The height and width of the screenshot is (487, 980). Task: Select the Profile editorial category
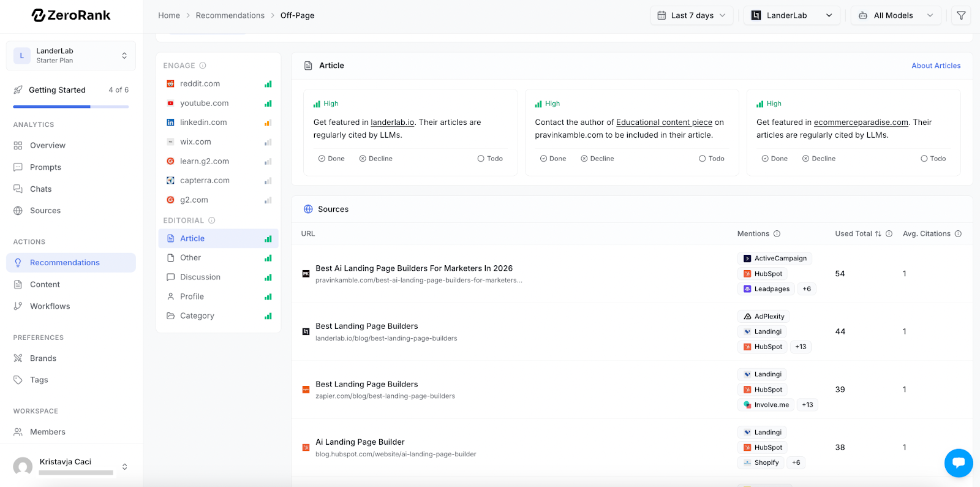[x=219, y=296]
